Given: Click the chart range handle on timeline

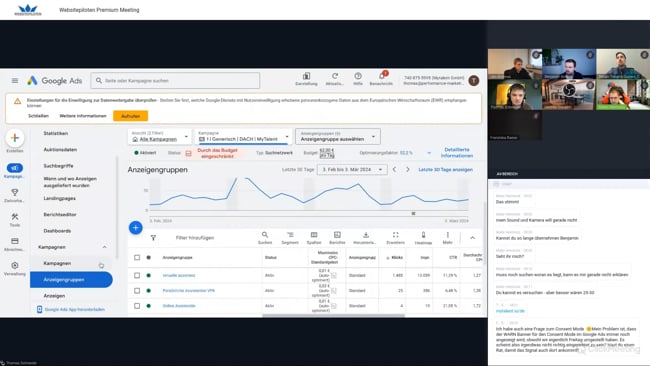Looking at the screenshot, I should [413, 213].
